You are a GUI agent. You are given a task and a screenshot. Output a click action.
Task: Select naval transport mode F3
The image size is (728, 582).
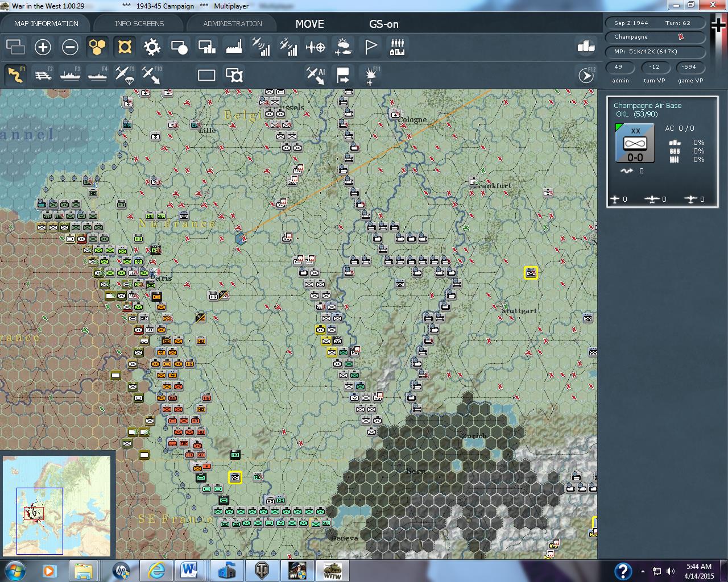(71, 75)
